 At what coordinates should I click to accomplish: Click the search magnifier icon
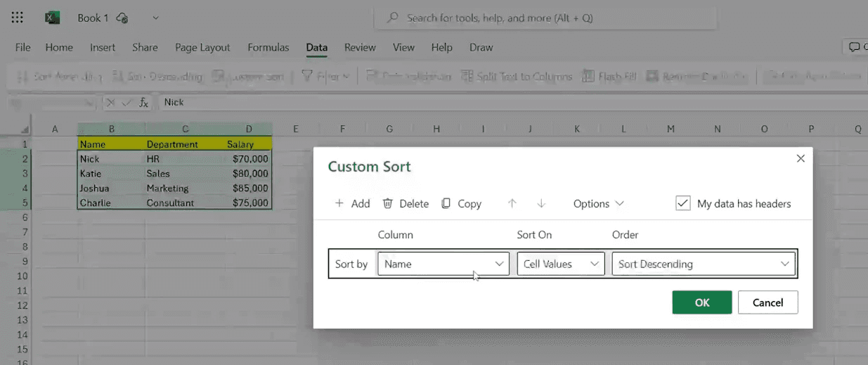point(393,18)
